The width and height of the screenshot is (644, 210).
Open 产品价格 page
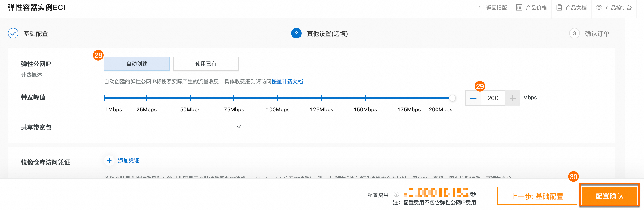[x=536, y=8]
